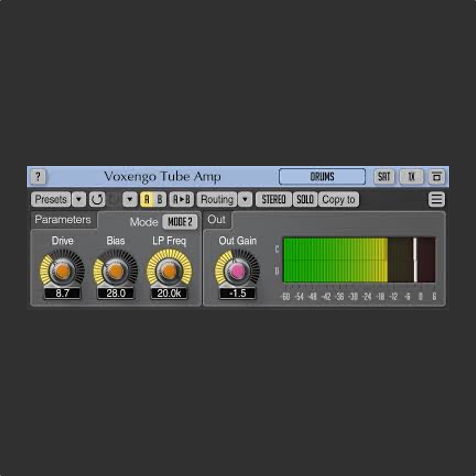Viewport: 476px width, 476px height.
Task: Open the hamburger settings menu icon
Action: click(436, 200)
